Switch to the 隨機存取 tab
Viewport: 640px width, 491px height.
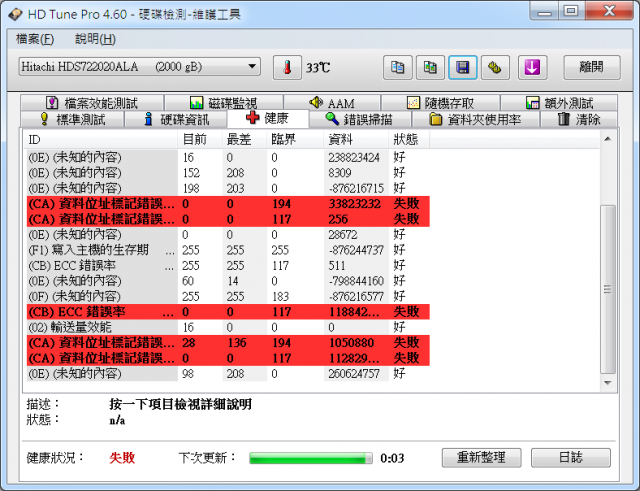tap(440, 102)
